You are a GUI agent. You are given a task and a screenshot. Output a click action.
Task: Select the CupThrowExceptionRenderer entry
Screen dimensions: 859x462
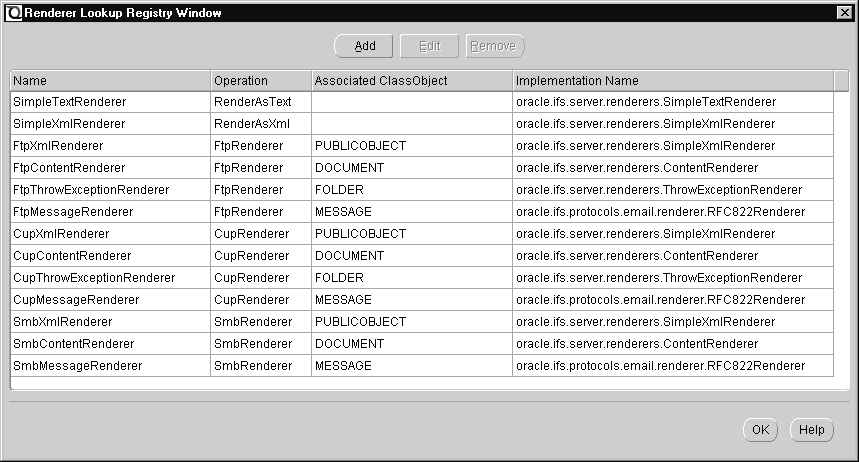110,278
